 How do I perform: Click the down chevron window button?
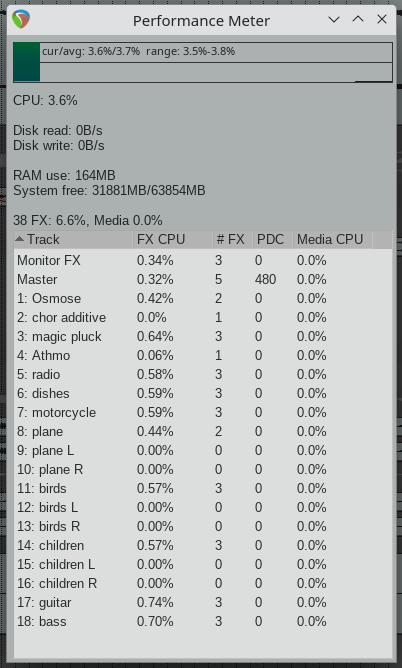coord(334,20)
